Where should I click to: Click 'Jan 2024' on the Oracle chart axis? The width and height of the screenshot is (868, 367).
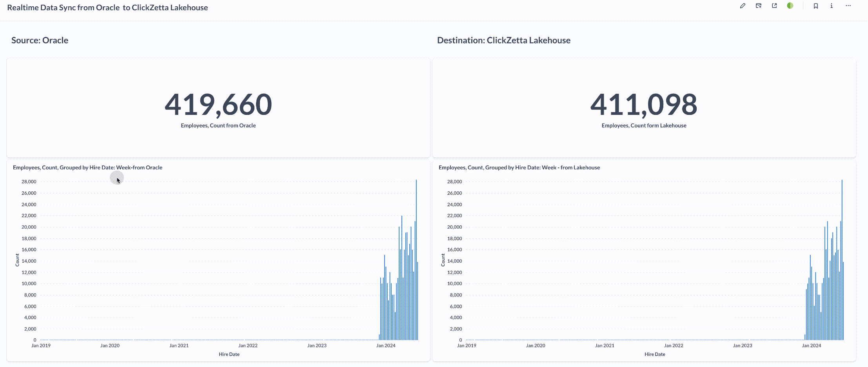click(386, 345)
